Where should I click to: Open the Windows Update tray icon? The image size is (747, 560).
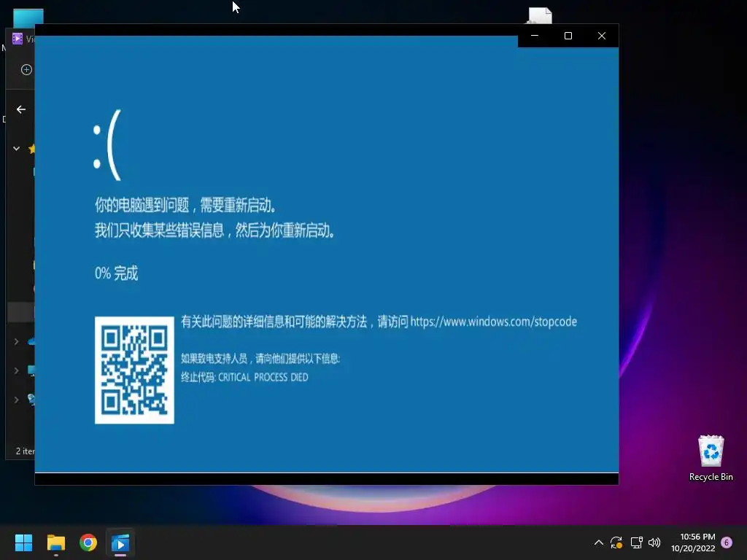(x=616, y=542)
